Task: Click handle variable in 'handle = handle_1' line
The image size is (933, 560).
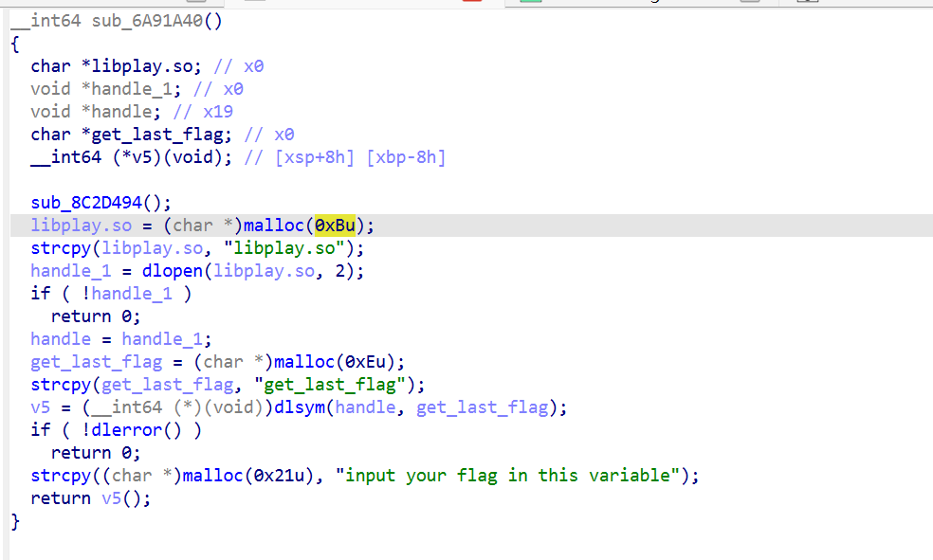Action: (x=61, y=339)
